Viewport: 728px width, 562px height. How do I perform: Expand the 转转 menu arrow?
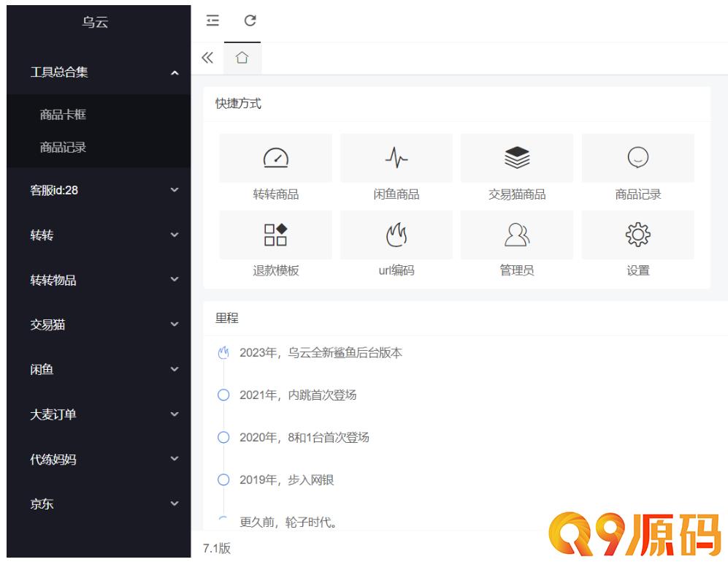click(x=175, y=235)
